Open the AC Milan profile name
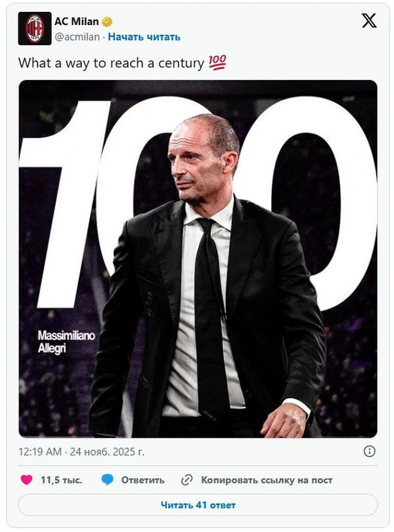Image resolution: width=394 pixels, height=532 pixels. [x=77, y=22]
